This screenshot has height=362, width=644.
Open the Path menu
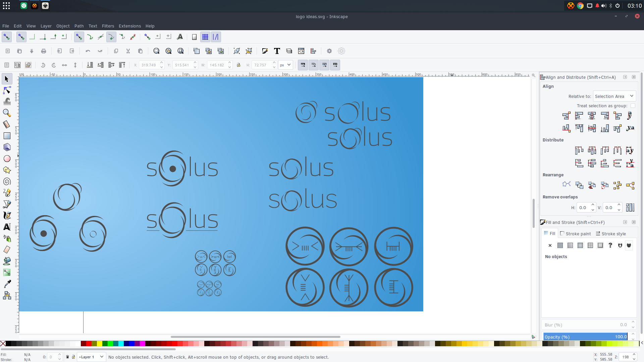[79, 26]
